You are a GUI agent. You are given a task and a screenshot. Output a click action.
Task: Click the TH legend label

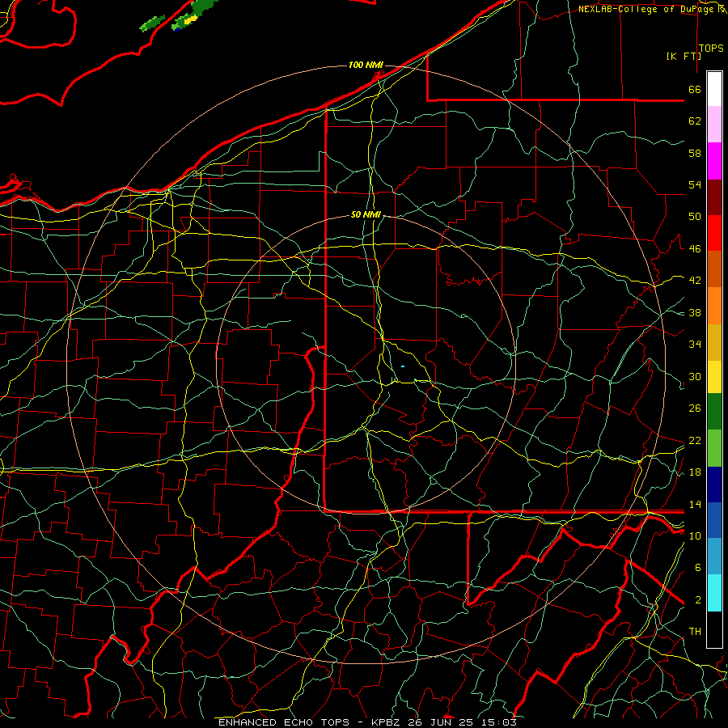pyautogui.click(x=695, y=632)
